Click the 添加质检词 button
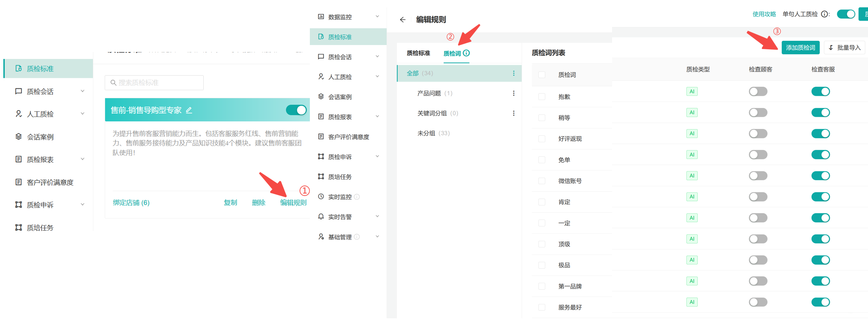Viewport: 868px width, 325px height. [x=800, y=47]
